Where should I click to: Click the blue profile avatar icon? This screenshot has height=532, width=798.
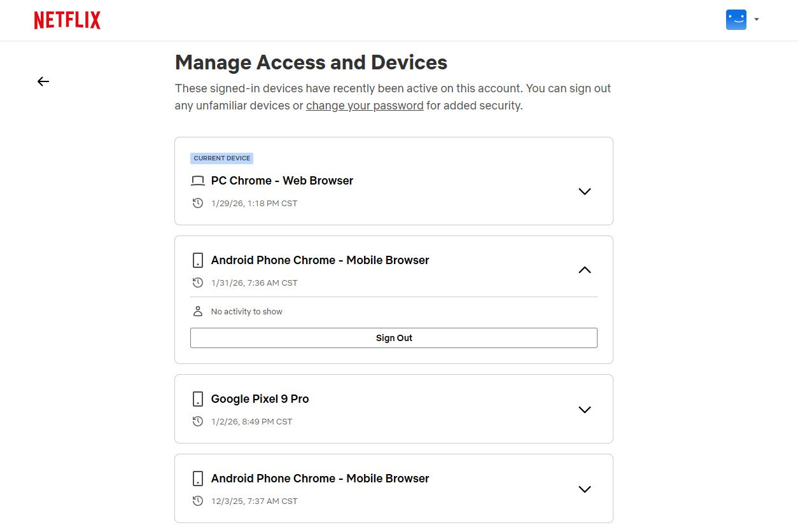click(736, 20)
